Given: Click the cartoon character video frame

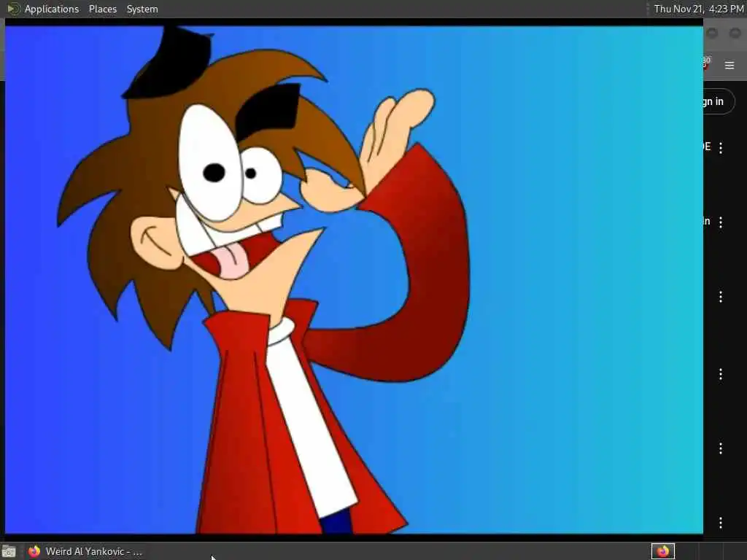Looking at the screenshot, I should pos(354,280).
